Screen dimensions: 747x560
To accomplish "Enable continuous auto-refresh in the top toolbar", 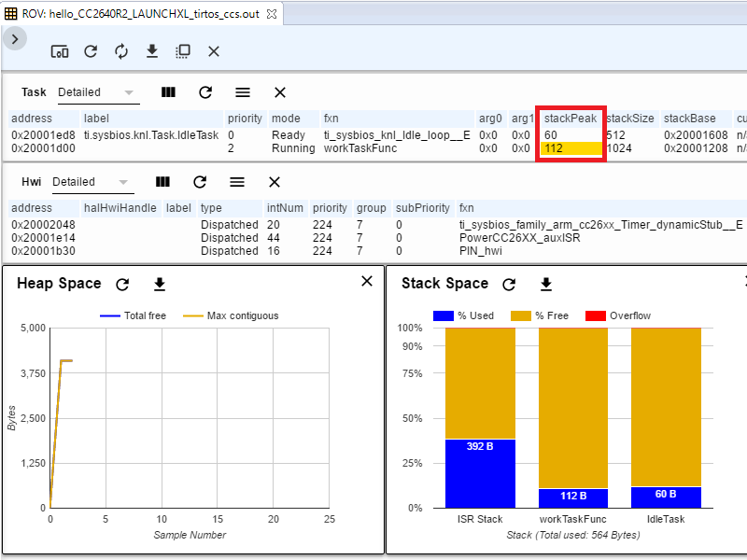I will (x=121, y=51).
